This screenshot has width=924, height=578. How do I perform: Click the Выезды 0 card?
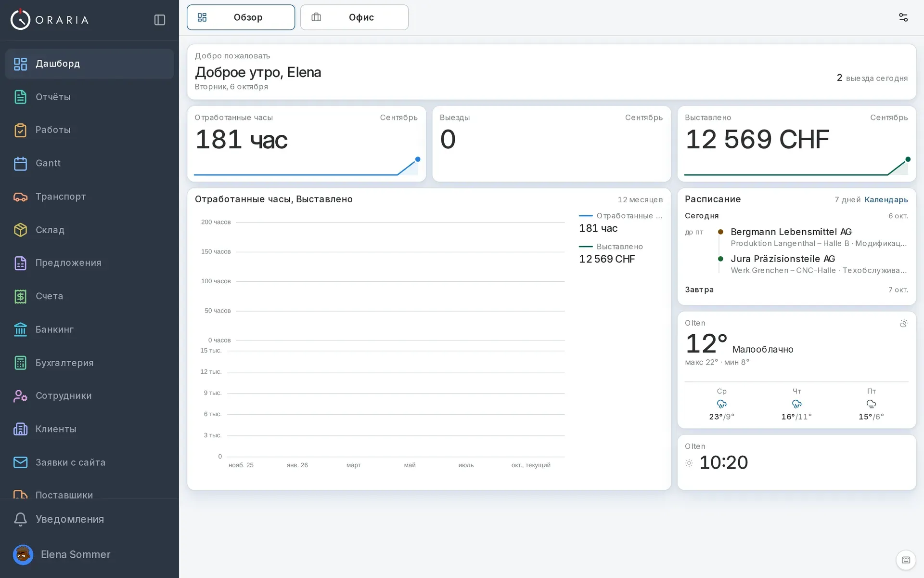552,144
